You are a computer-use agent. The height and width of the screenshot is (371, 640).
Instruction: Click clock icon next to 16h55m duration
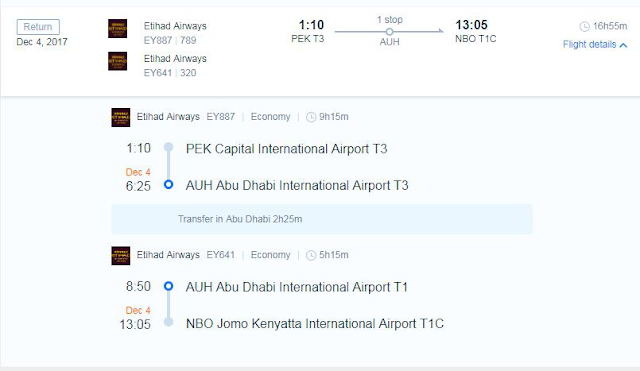584,27
